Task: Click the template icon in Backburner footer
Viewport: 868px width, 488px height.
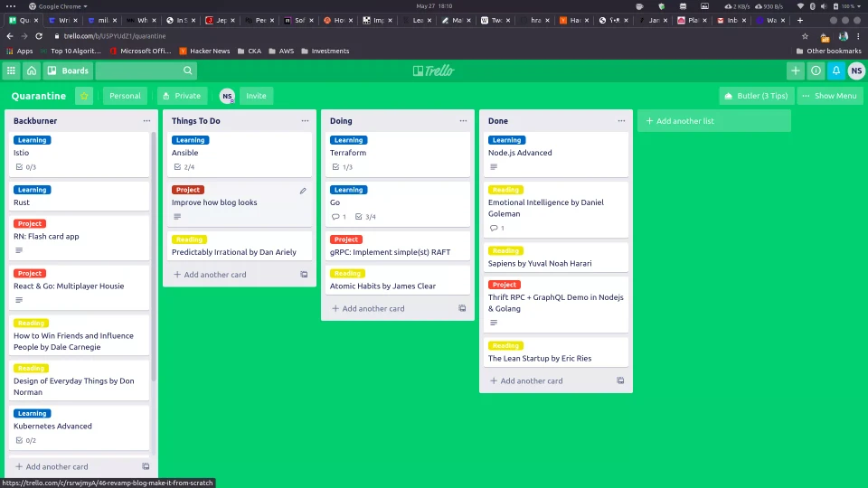Action: coord(146,466)
